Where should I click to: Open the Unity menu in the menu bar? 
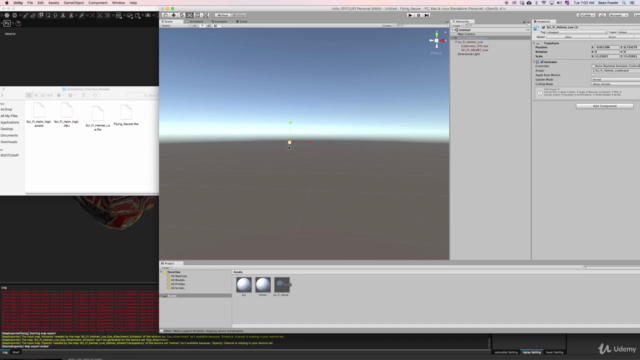18,3
